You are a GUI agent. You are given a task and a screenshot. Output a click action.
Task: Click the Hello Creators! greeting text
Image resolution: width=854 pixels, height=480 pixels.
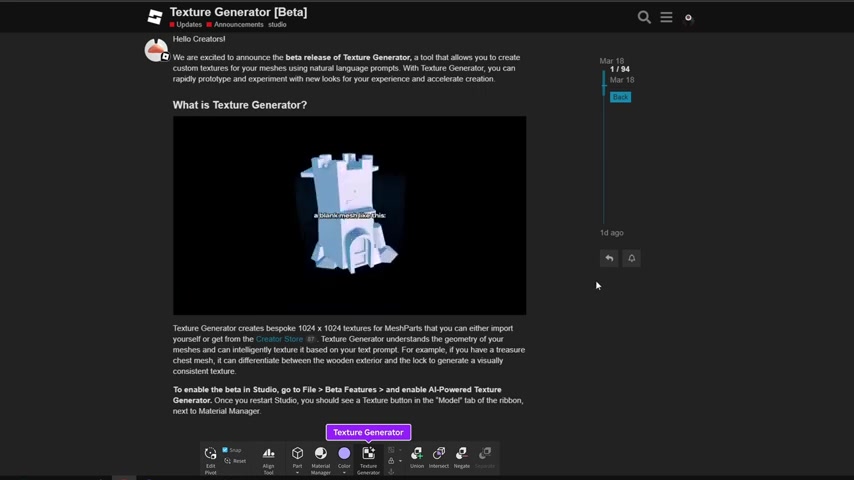click(199, 39)
